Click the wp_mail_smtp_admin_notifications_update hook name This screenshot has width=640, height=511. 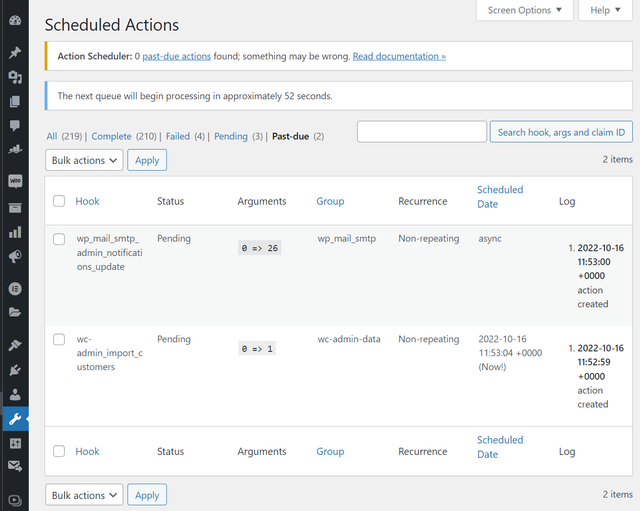(x=109, y=253)
